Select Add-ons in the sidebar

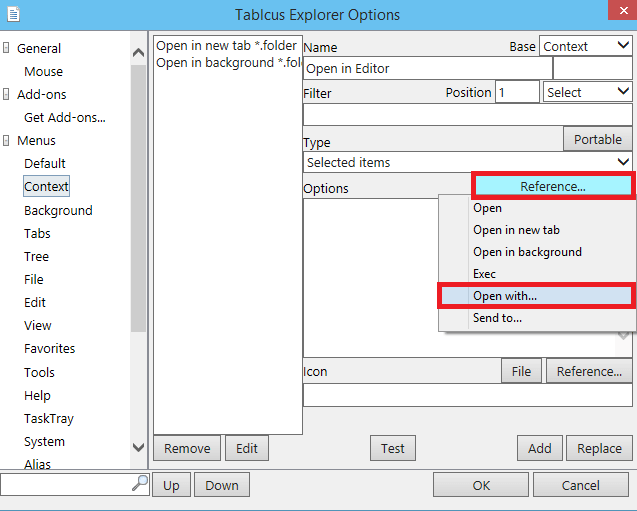coord(41,94)
